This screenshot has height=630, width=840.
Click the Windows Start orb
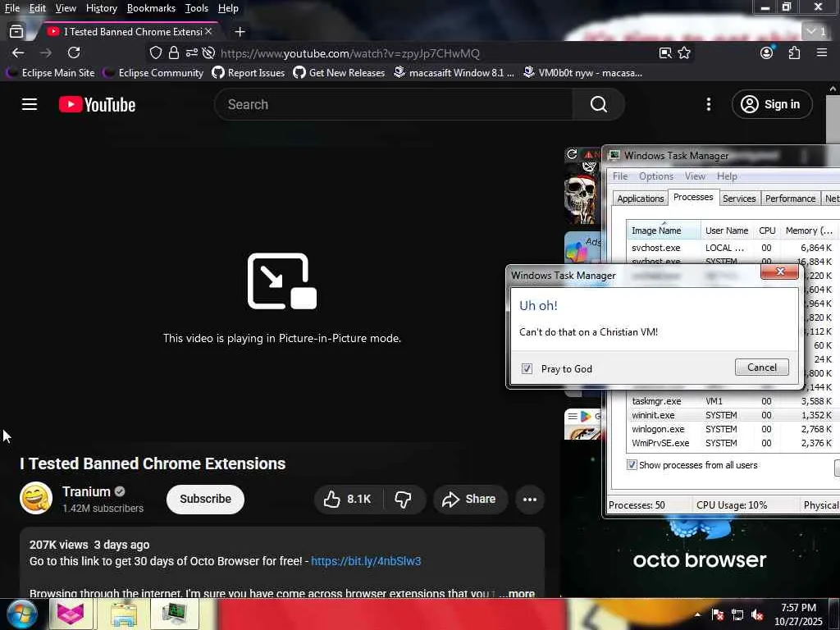21,614
